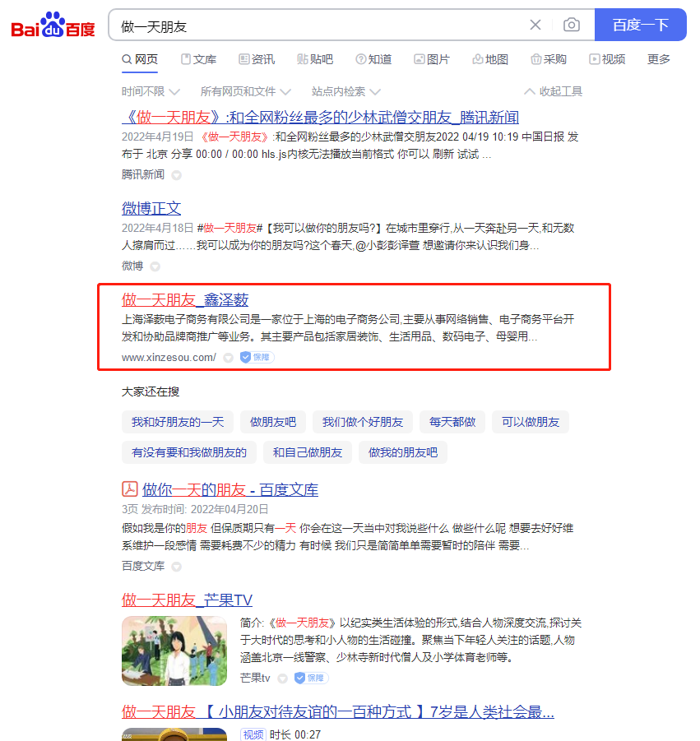Viewport: 700px width, 741px height.
Task: Click the 腾讯新闻 source label
Action: (143, 175)
